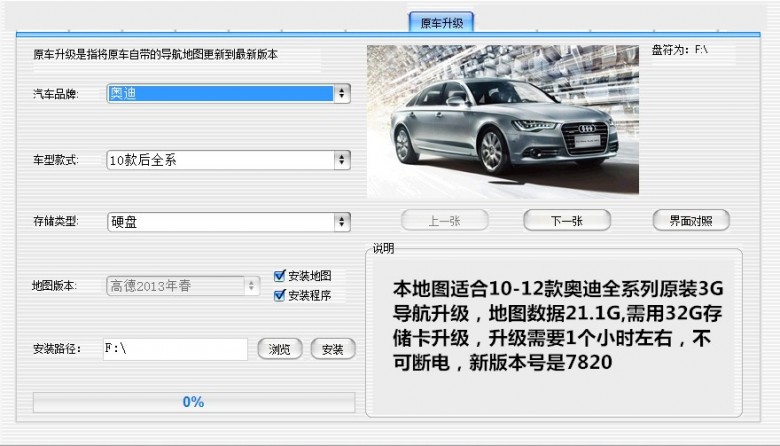
Task: Click the 盘符为 F:\ drive letter label
Action: point(680,49)
